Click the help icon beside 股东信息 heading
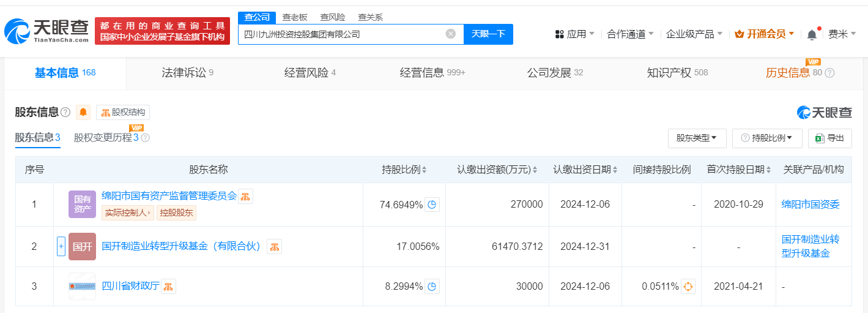The width and height of the screenshot is (868, 313). pos(65,113)
